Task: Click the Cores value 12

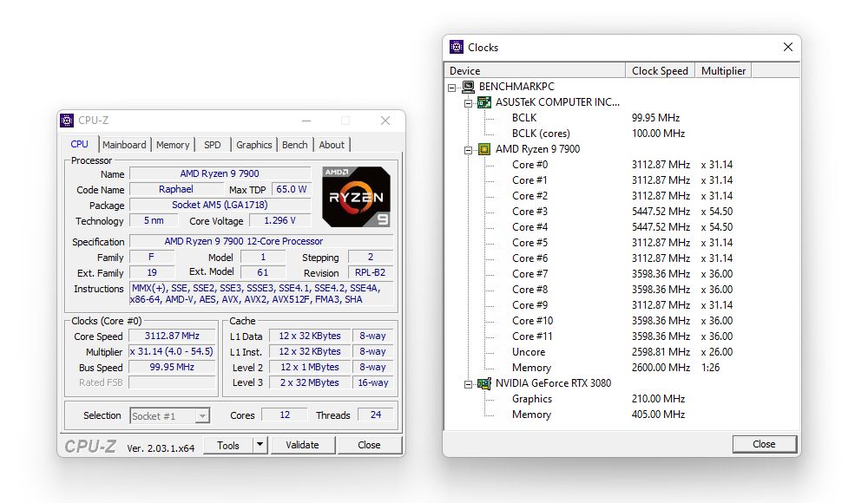Action: click(285, 415)
